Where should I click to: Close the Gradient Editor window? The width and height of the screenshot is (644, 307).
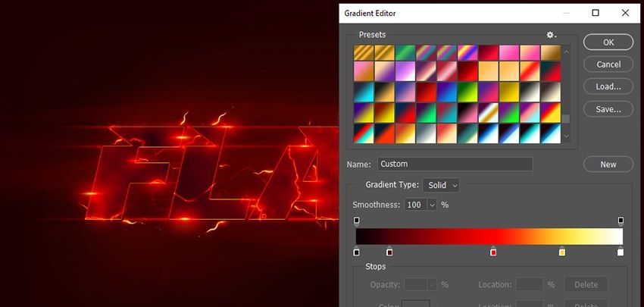625,13
